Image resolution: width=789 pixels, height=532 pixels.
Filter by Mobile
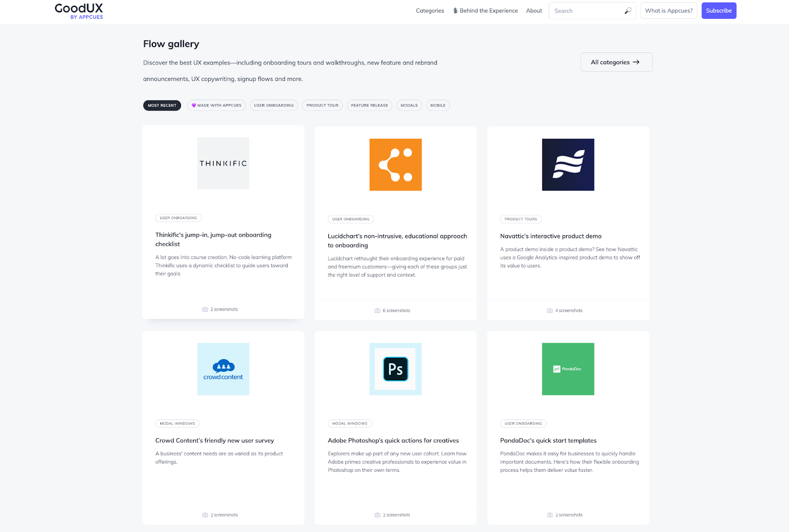click(438, 106)
